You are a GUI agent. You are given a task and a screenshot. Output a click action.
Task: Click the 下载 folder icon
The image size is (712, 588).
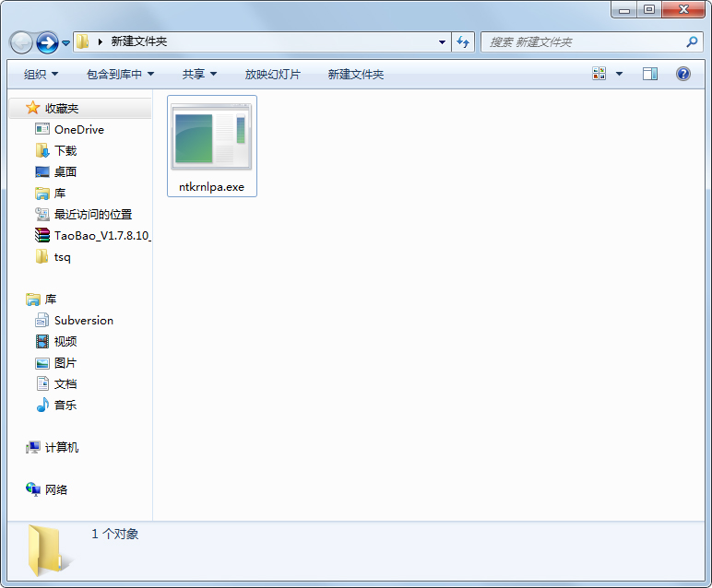(42, 150)
